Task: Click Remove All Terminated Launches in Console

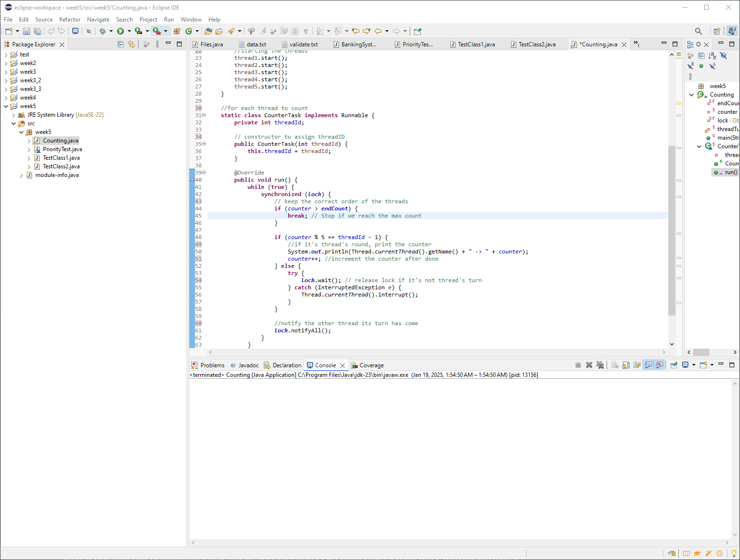Action: [600, 365]
